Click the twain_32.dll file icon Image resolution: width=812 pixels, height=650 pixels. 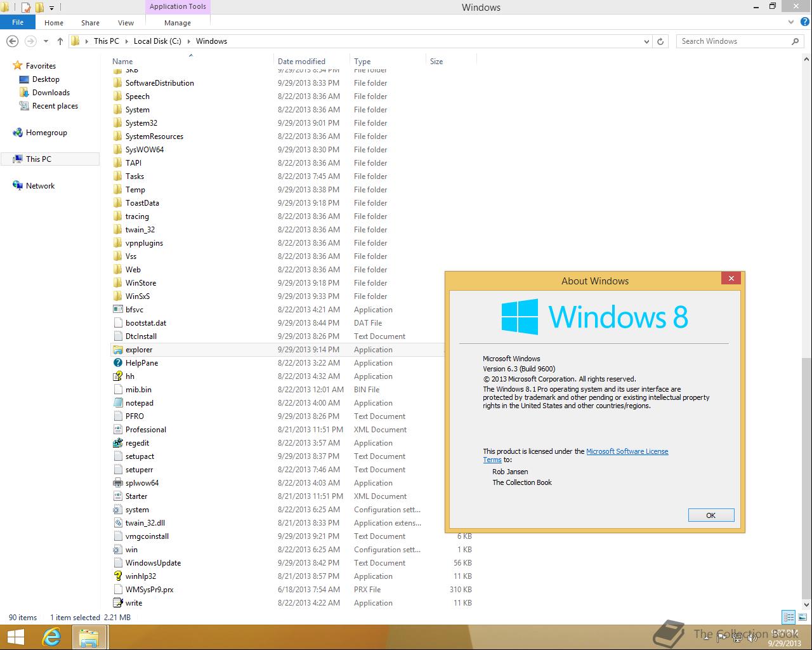(117, 523)
